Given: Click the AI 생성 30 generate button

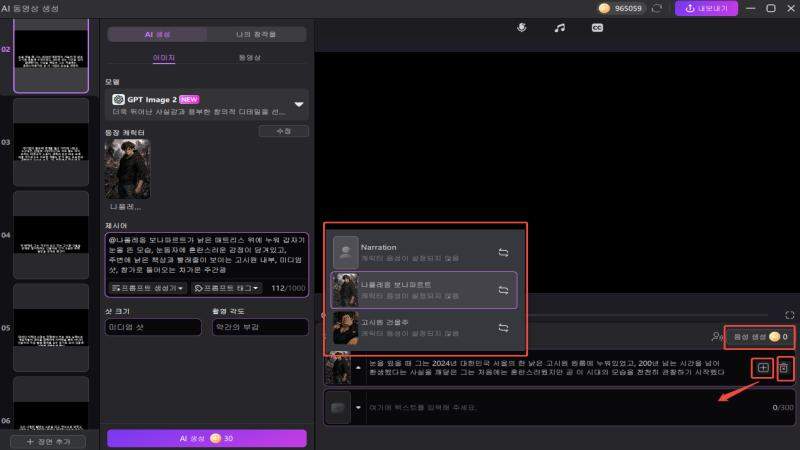Looking at the screenshot, I should (x=207, y=438).
